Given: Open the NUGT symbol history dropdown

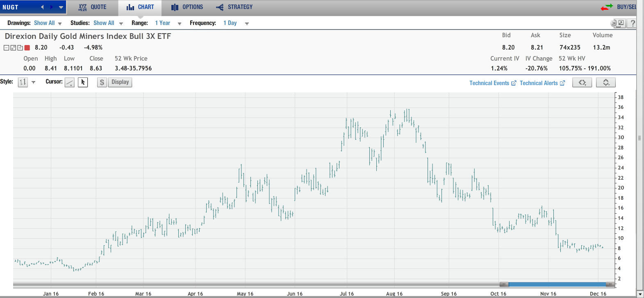Looking at the screenshot, I should pyautogui.click(x=61, y=7).
